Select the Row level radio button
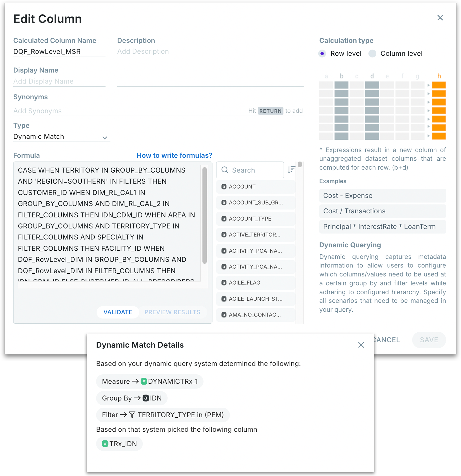The width and height of the screenshot is (461, 476). 322,53
